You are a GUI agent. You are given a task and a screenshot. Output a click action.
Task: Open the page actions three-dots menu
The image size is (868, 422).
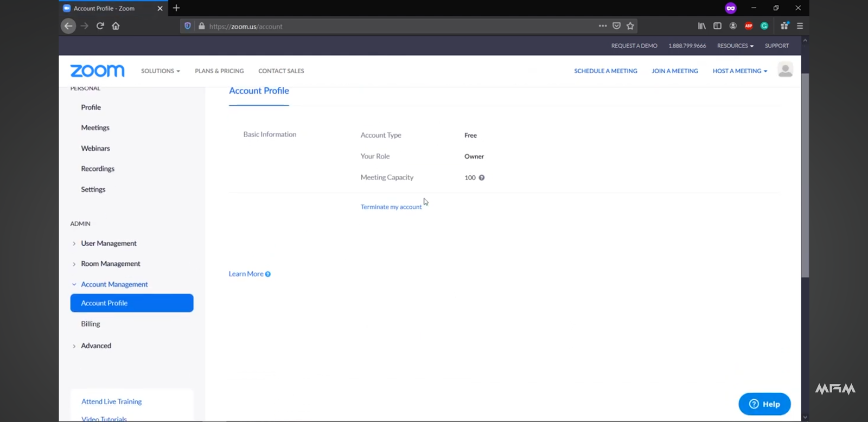(603, 26)
